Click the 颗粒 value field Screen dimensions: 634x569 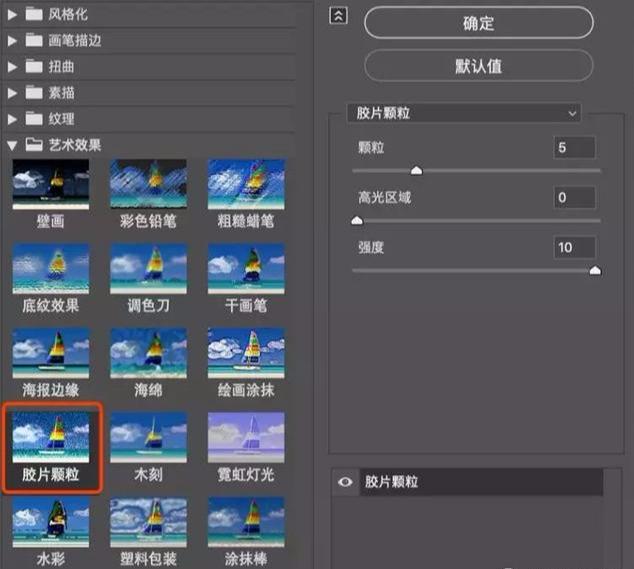(x=574, y=147)
